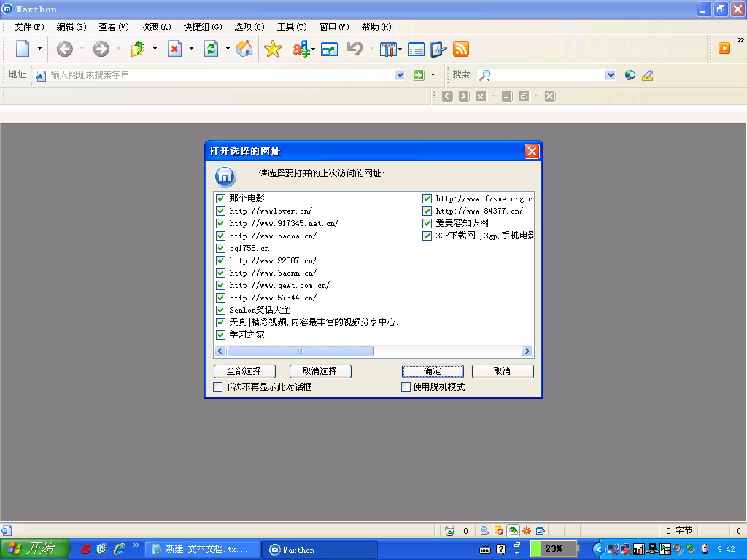Click the Stop loading red X icon
Viewport: 747px width, 560px height.
click(x=175, y=49)
